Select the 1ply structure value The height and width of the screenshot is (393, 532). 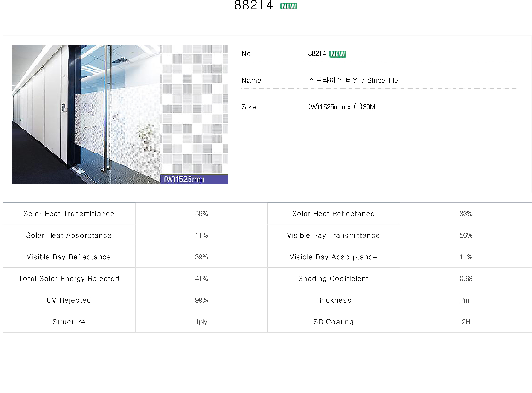(201, 322)
